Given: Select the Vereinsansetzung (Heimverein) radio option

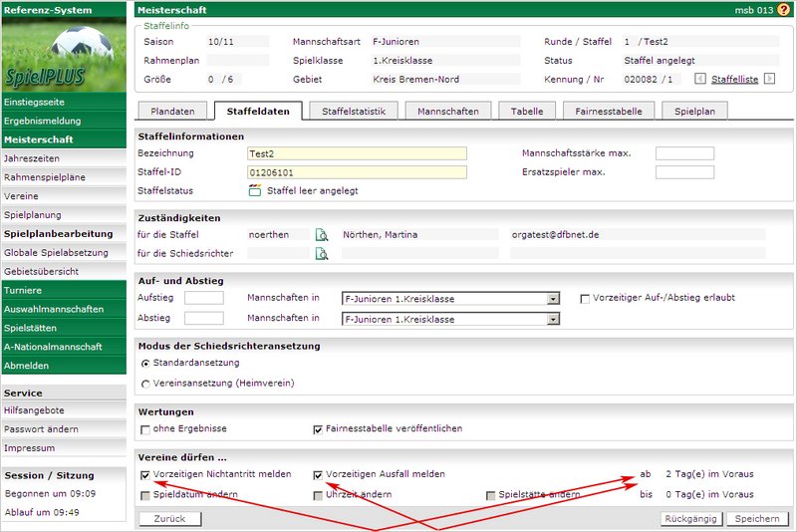Looking at the screenshot, I should tap(146, 383).
